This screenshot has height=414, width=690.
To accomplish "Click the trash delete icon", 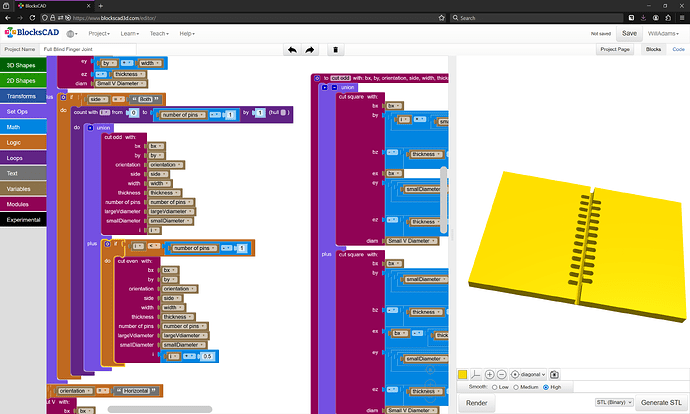I will 335,50.
